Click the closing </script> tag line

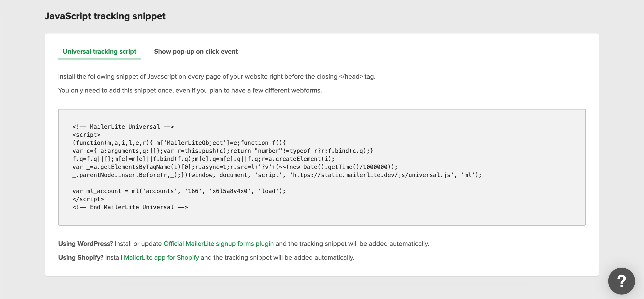point(88,199)
